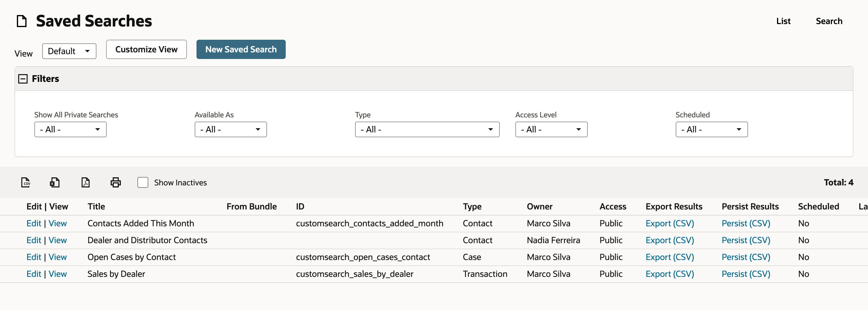Edit Dealer and Distributor Contacts search
Screen dimensions: 868x310
[34, 240]
